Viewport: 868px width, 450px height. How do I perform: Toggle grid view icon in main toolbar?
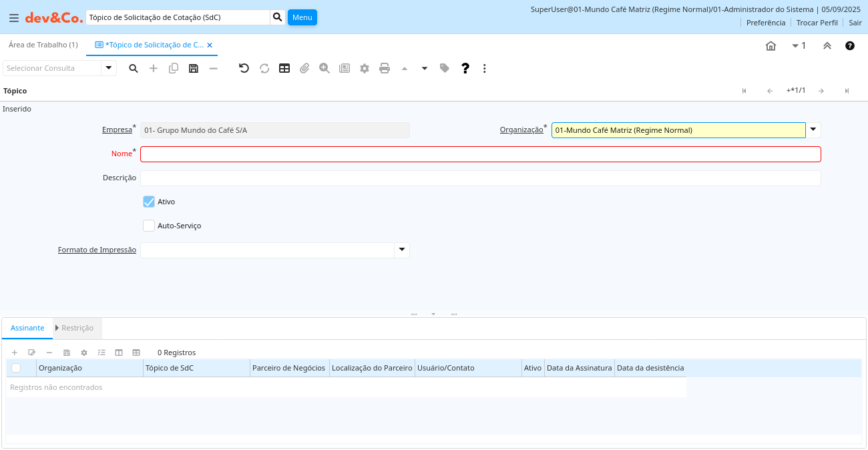[284, 68]
